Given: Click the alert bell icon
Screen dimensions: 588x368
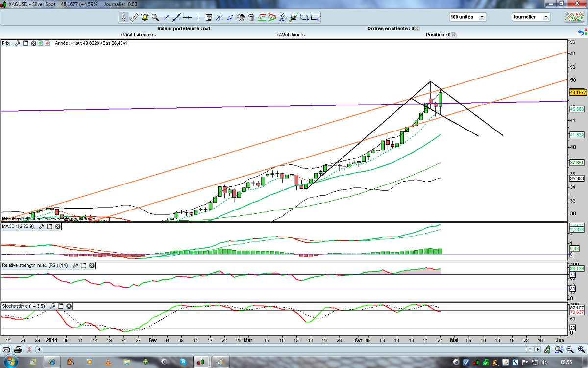Looking at the screenshot, I should 145,18.
